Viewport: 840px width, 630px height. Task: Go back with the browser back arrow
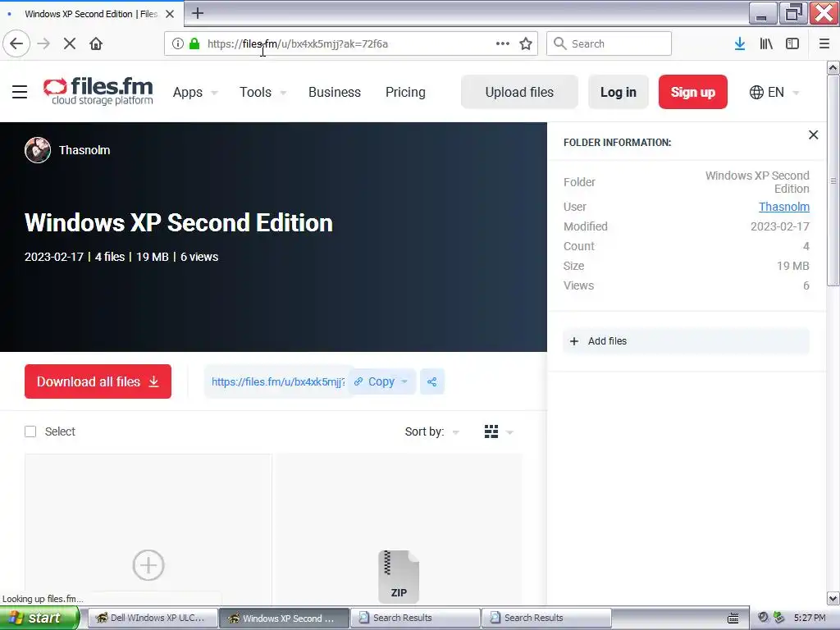point(16,43)
